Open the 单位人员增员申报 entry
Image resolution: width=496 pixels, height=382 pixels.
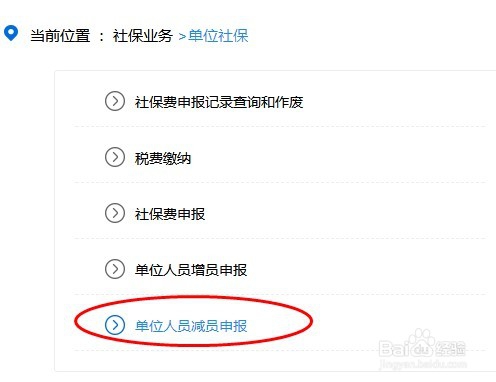(191, 270)
